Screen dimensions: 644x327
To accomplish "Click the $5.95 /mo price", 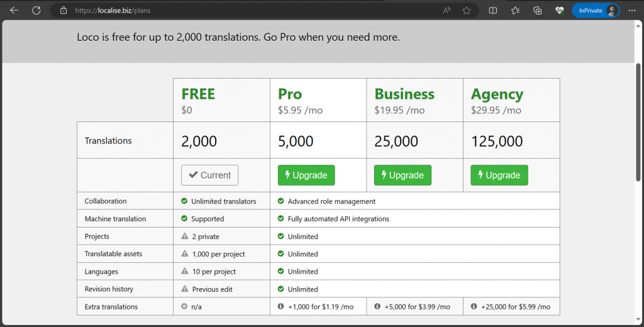I will pyautogui.click(x=300, y=110).
